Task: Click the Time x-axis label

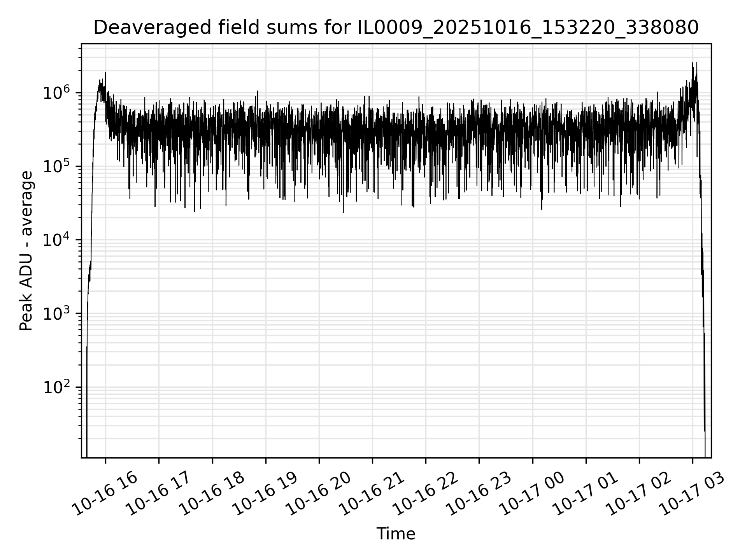Action: (x=396, y=534)
